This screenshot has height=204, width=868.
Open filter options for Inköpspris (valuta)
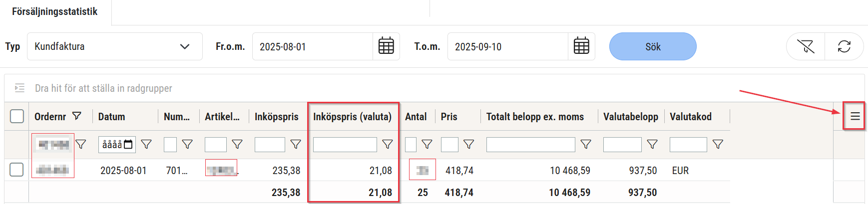[387, 144]
